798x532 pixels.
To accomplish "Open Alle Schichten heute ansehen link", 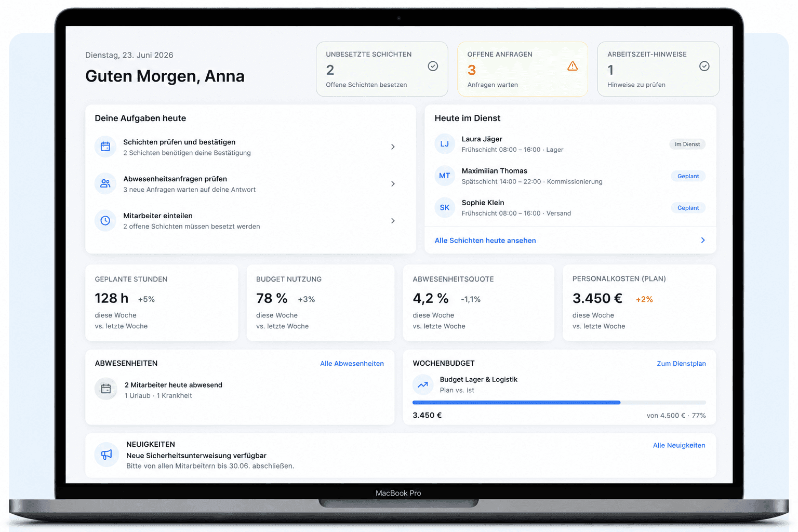I will [x=485, y=241].
